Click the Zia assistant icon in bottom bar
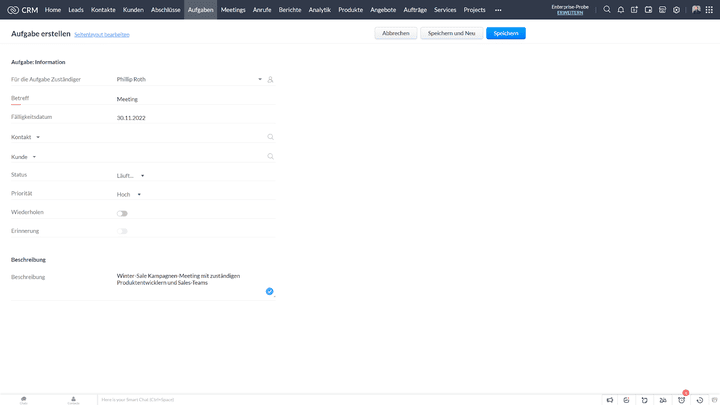720x405 pixels. (x=626, y=400)
